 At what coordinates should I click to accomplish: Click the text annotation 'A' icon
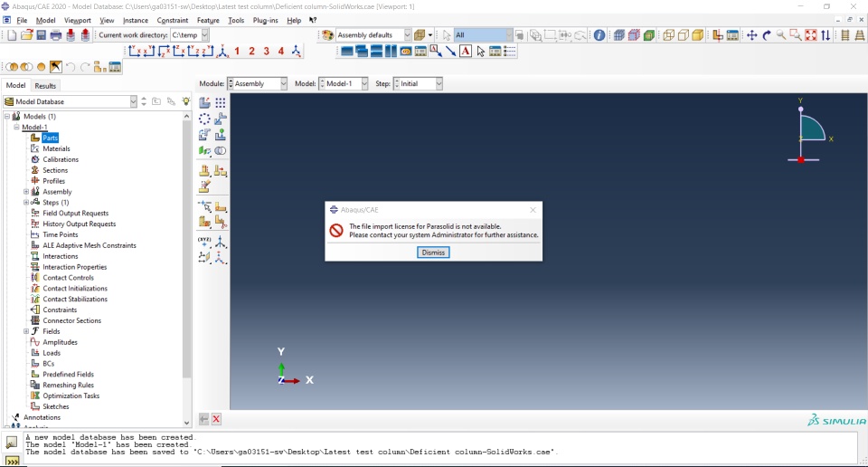(x=466, y=51)
